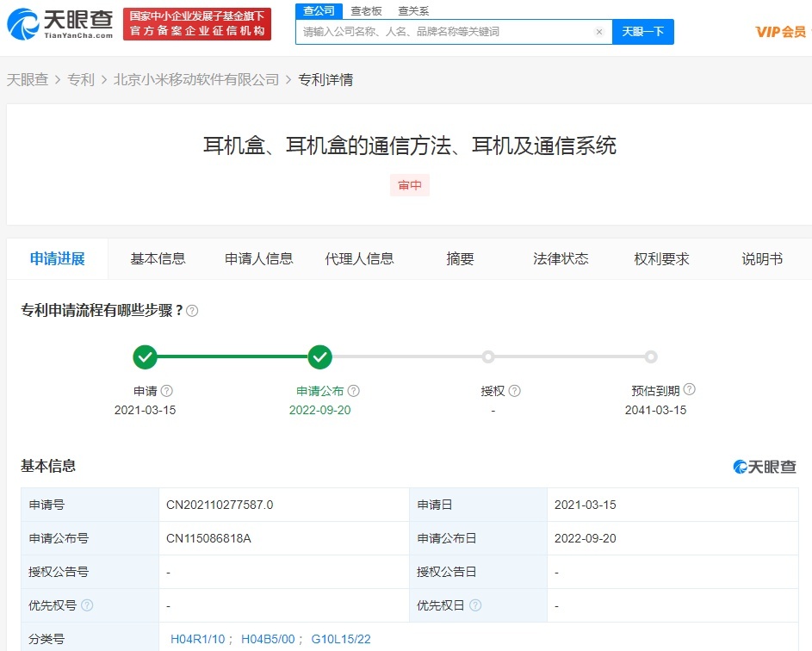This screenshot has width=812, height=651.
Task: Click the help icon beside 优先权日
Action: [x=474, y=604]
